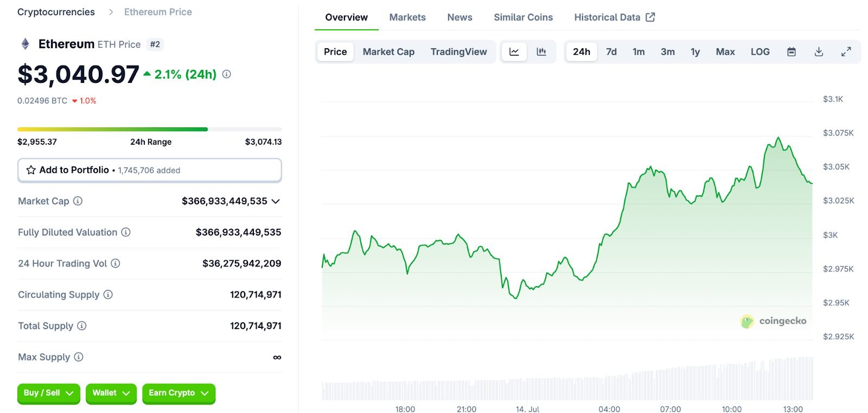Switch chart to Market Cap mode
The image size is (868, 413).
(x=388, y=52)
